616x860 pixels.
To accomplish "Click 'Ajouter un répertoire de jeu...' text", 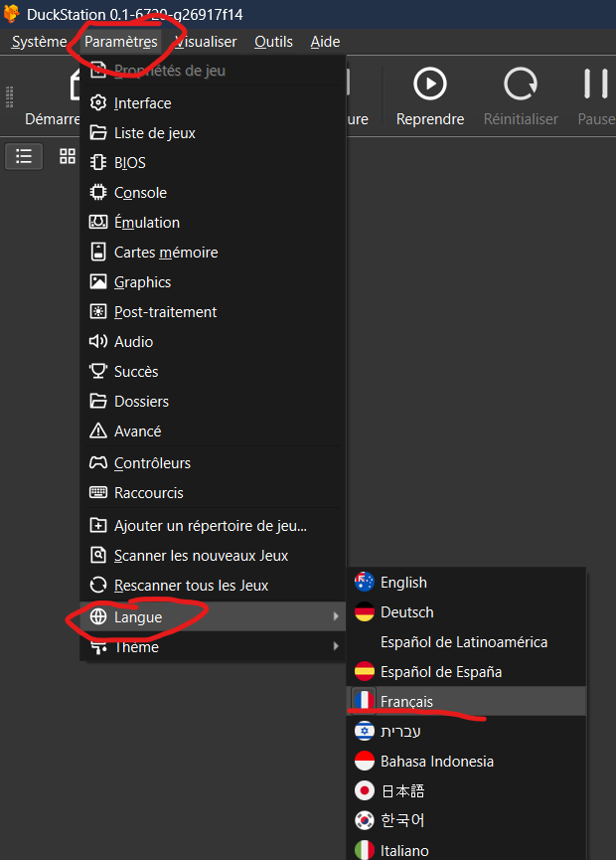I will [211, 526].
